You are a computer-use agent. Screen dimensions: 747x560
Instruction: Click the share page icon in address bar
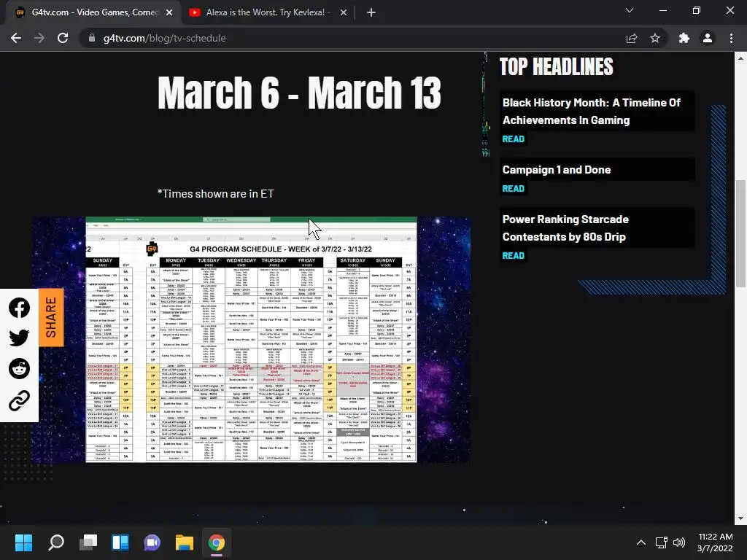[632, 38]
